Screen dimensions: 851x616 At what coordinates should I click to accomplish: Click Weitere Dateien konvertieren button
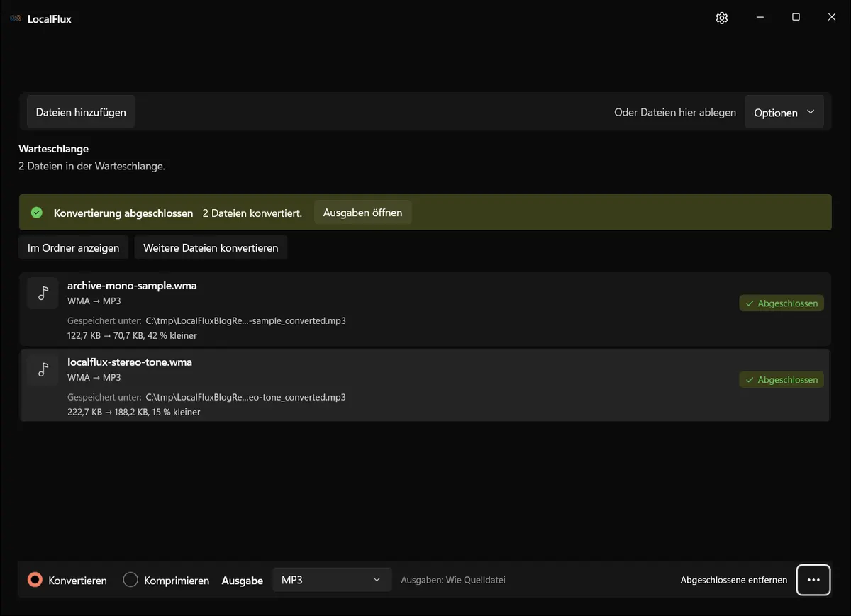tap(211, 248)
